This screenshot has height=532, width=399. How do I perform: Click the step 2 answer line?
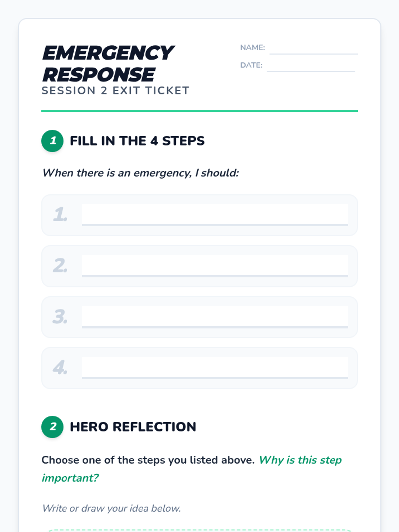pos(215,266)
